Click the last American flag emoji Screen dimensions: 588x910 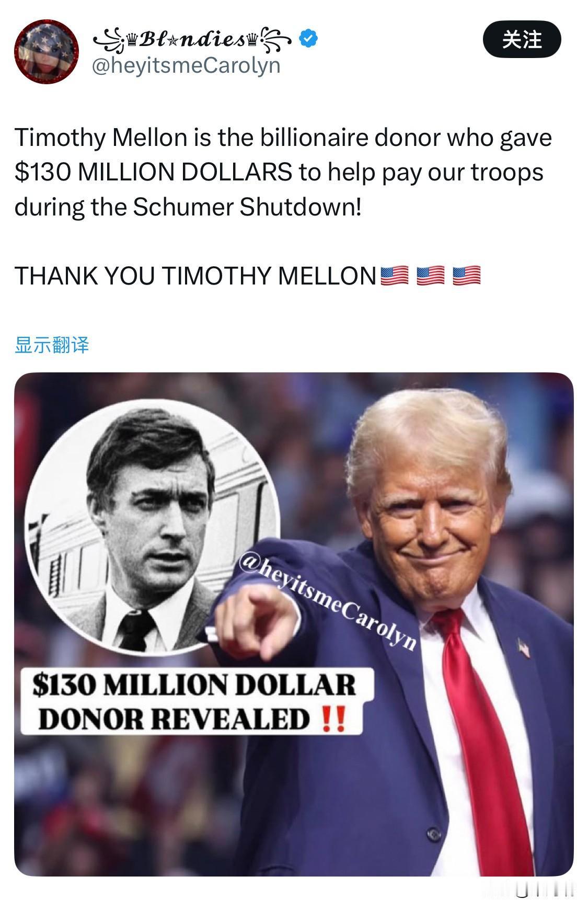(x=466, y=276)
